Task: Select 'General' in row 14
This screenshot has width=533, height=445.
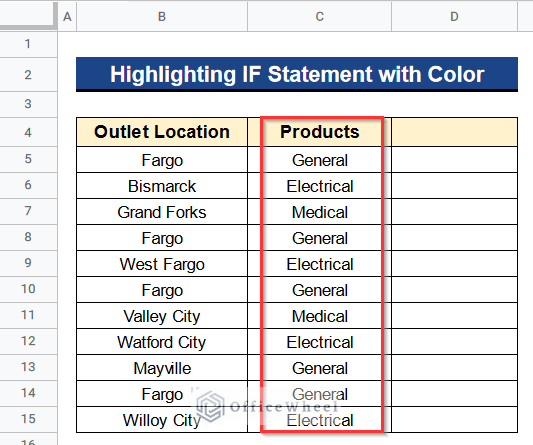Action: (x=320, y=394)
